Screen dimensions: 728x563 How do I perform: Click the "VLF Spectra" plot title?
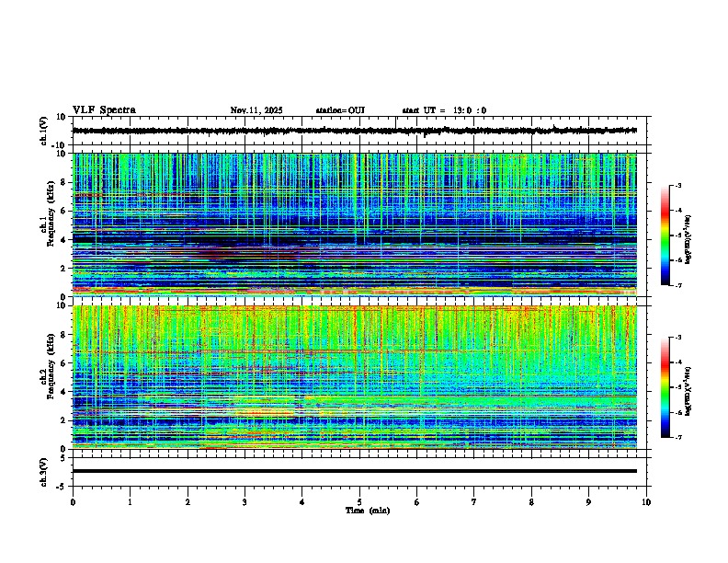pyautogui.click(x=104, y=110)
